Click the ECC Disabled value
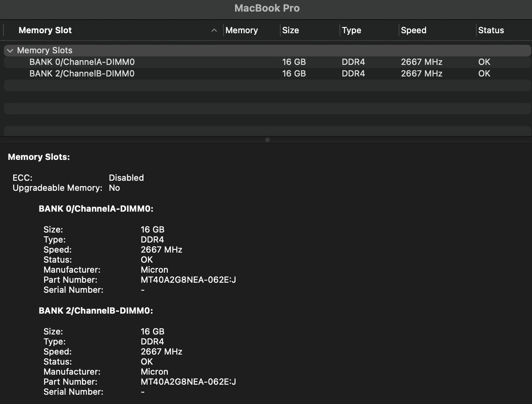532x404 pixels. point(126,178)
